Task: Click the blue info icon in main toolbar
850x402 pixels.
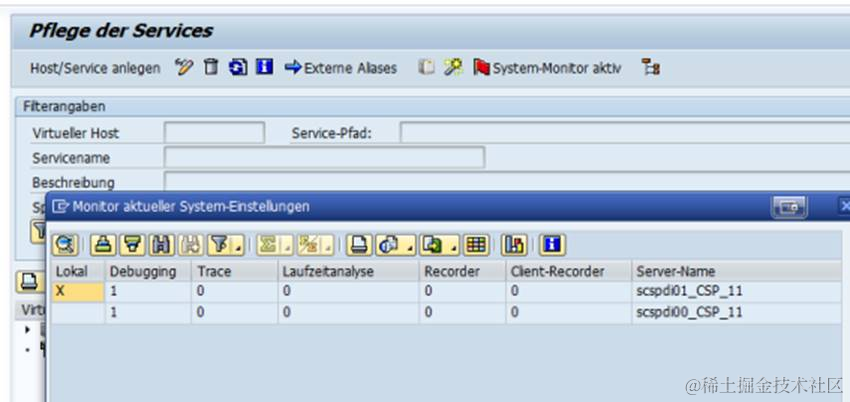Action: (265, 68)
